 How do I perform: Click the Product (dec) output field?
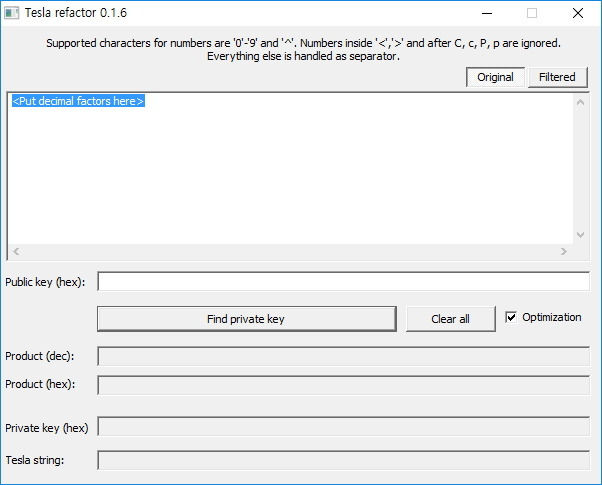point(344,356)
